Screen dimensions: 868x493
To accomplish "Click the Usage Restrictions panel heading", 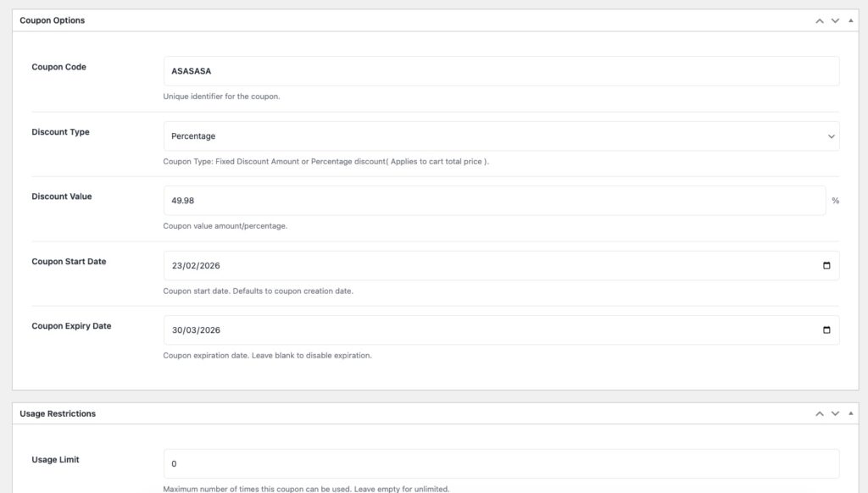I will pos(58,413).
